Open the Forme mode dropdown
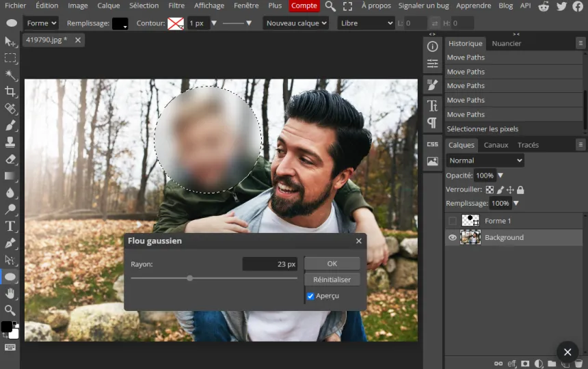The image size is (588, 369). [41, 23]
